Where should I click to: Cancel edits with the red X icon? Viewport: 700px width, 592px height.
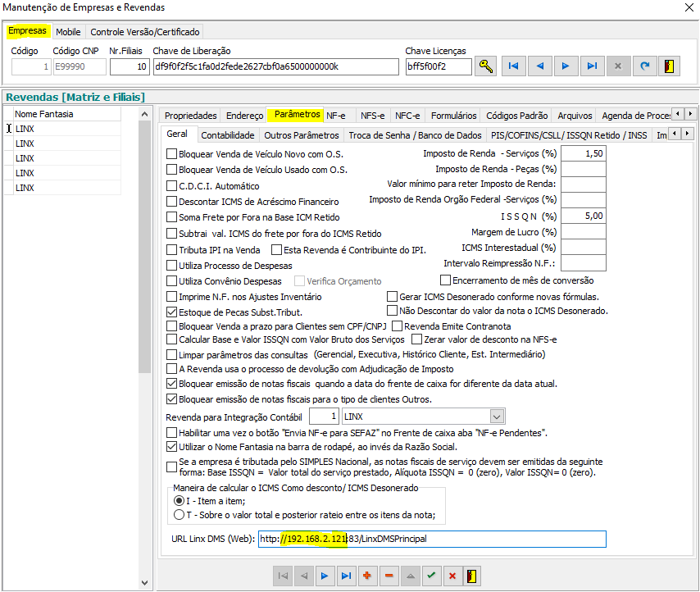(x=452, y=576)
